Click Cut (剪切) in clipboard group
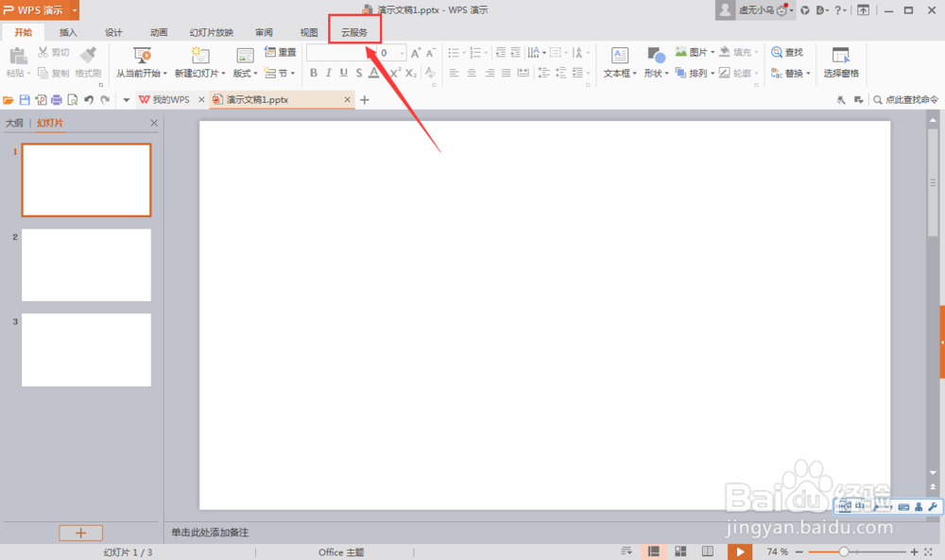This screenshot has height=560, width=945. coord(53,52)
